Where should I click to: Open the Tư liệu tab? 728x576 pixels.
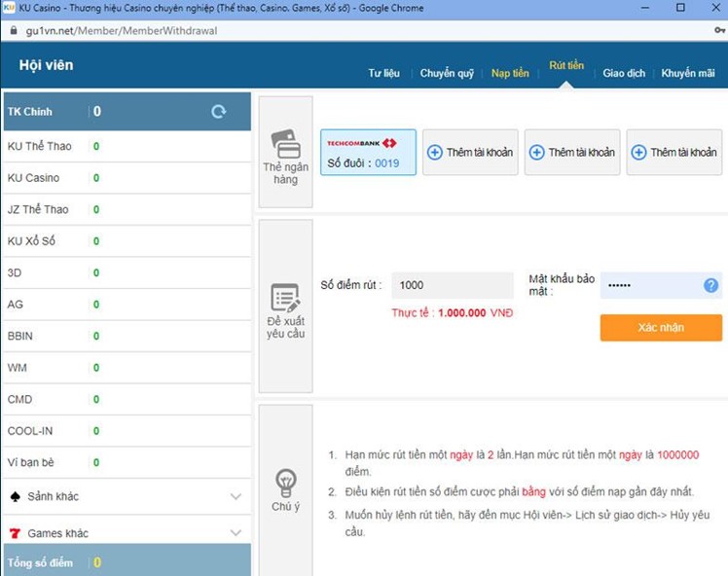[384, 73]
